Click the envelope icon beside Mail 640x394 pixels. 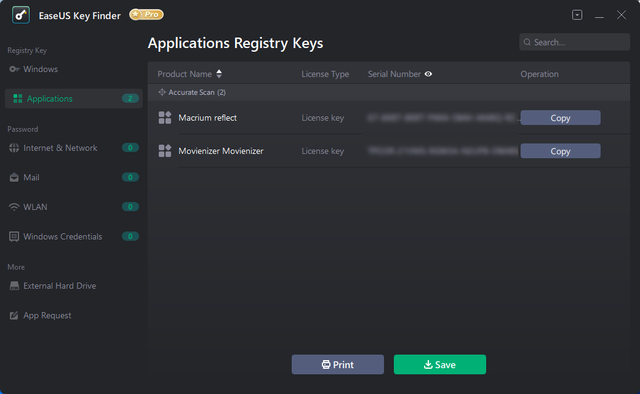click(14, 177)
